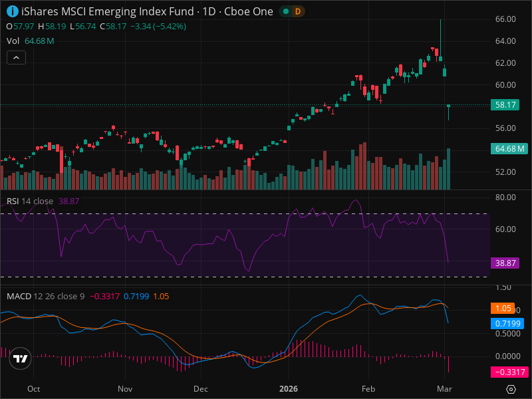Click the −0.3317 value in MACD legend
532x399 pixels.
104,296
